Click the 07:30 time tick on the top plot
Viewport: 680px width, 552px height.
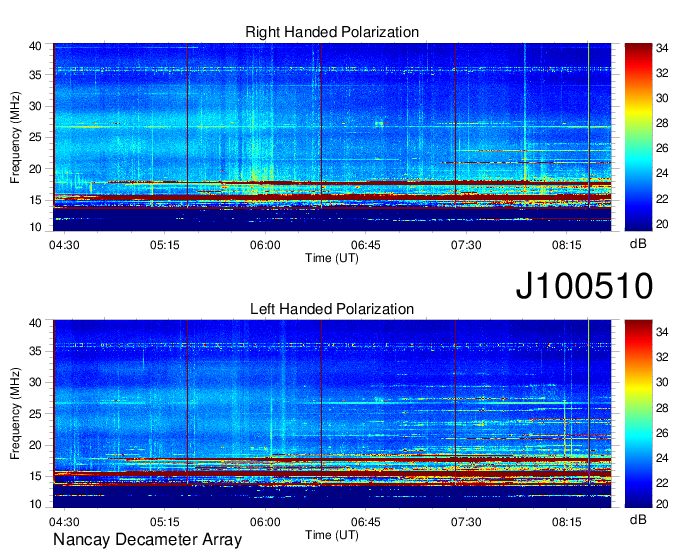466,245
